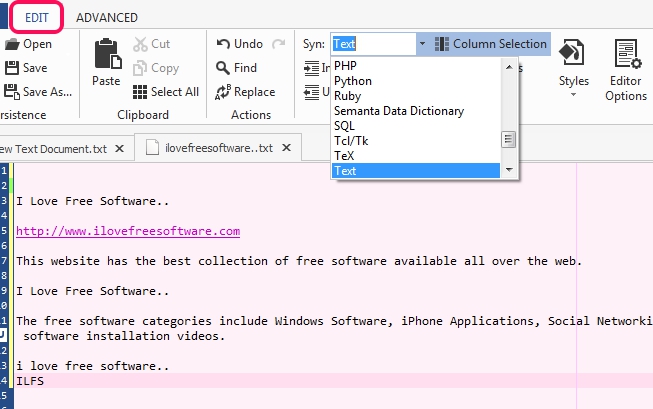653x409 pixels.
Task: Switch to the EDIT ribbon tab
Action: 37,17
